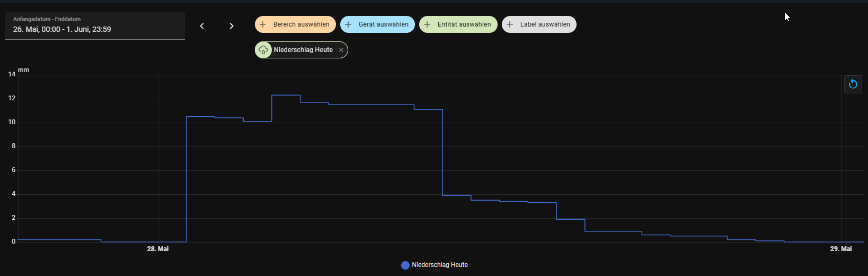
Task: Open Bereich auswählen dropdown
Action: [295, 24]
